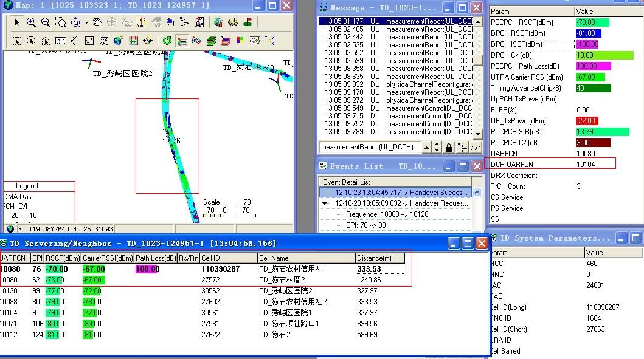Click the tree structure icon in Map toolbar

[185, 22]
